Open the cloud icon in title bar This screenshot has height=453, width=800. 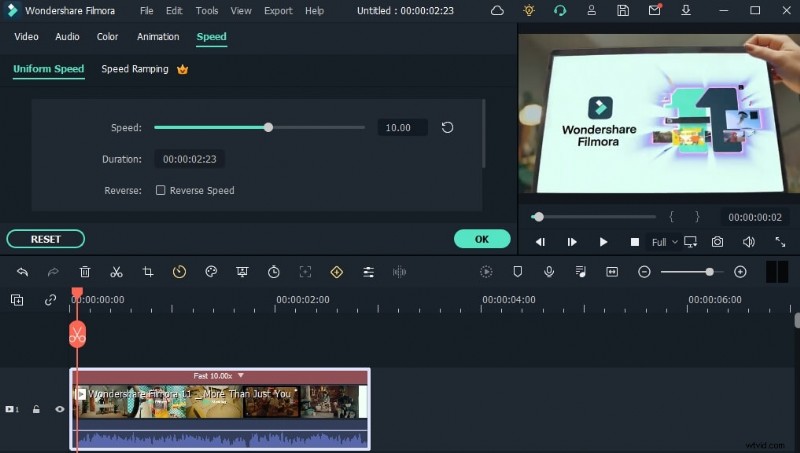497,10
